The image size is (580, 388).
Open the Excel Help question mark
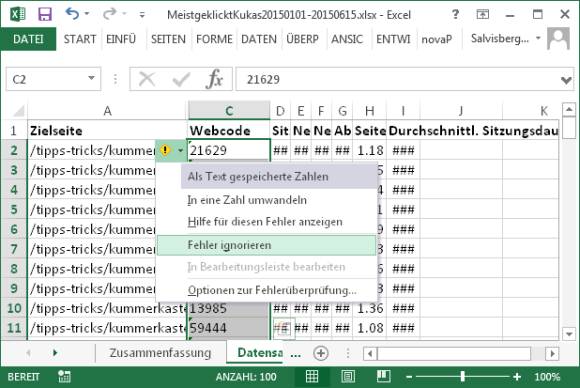455,14
